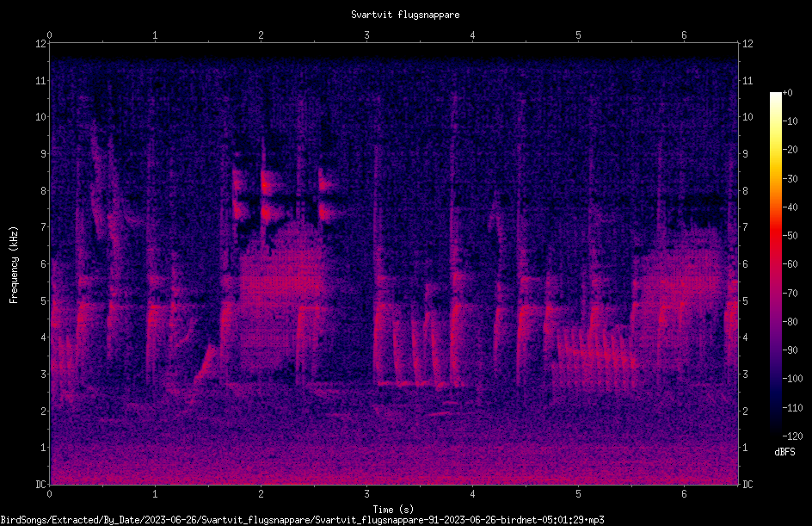The height and width of the screenshot is (526, 812).
Task: Click the '-40' color bar level label
Action: pos(790,207)
